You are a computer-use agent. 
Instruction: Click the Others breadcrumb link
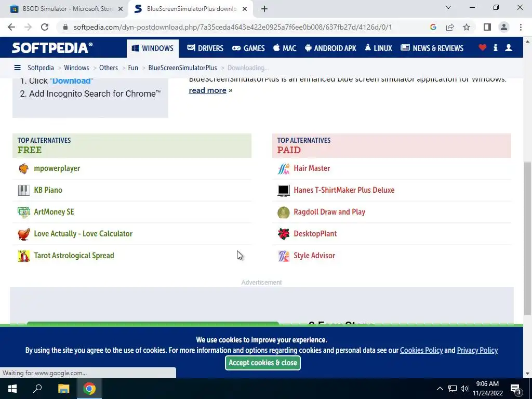click(108, 68)
